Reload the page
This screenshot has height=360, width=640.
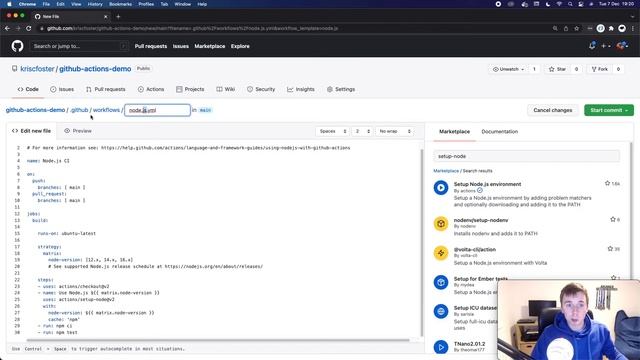(29, 28)
